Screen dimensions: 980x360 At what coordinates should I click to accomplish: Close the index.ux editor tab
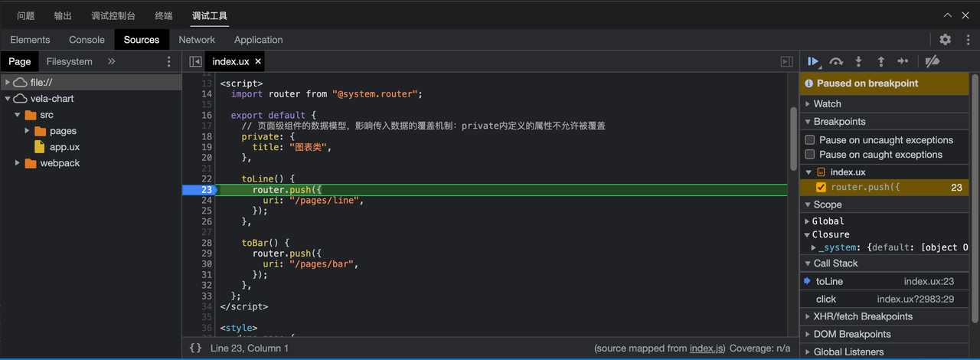[x=258, y=61]
